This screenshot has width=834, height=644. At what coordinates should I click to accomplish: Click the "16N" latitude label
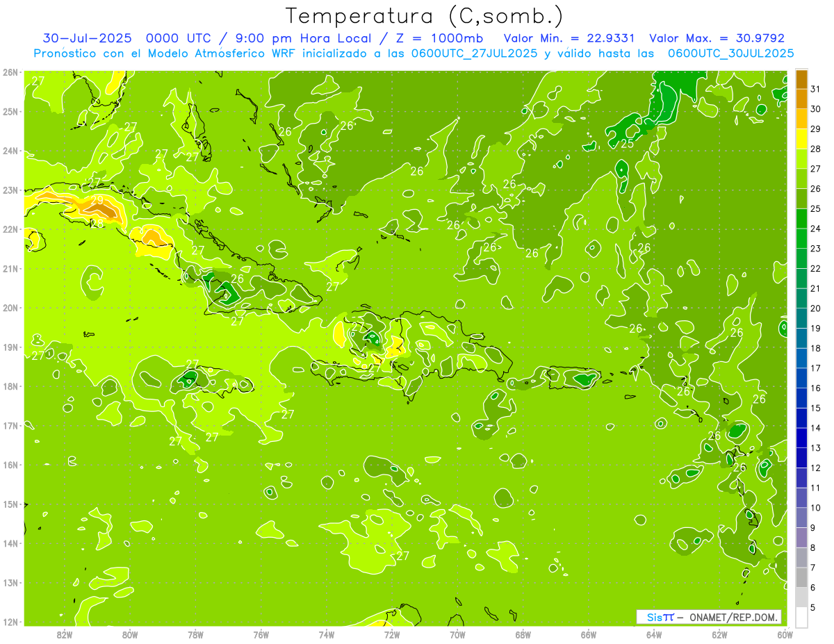coord(10,465)
